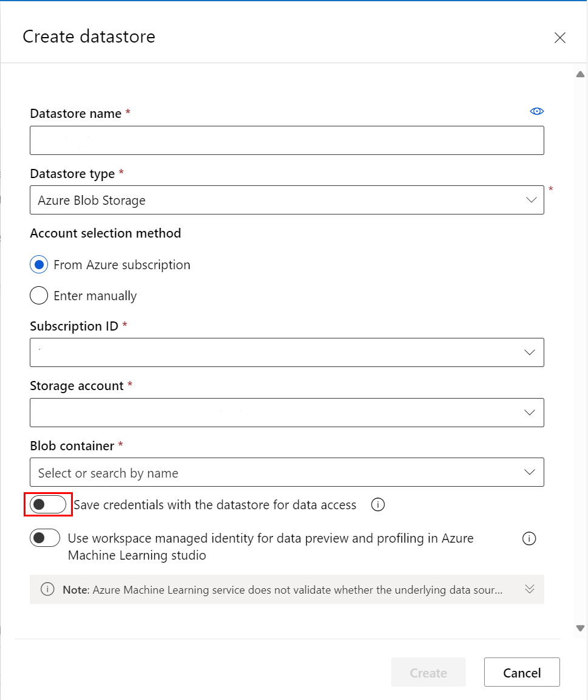The height and width of the screenshot is (700, 588).
Task: Expand the Note banner with double chevron
Action: click(x=529, y=589)
